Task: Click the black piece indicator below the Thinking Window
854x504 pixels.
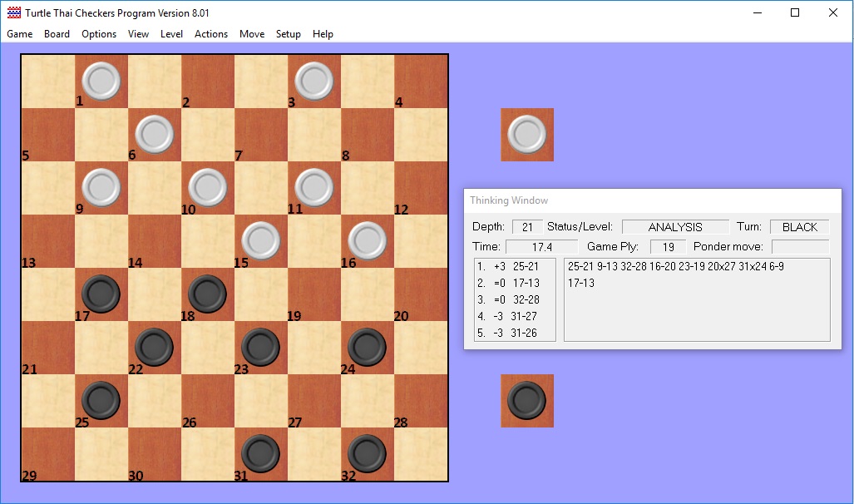Action: click(526, 400)
